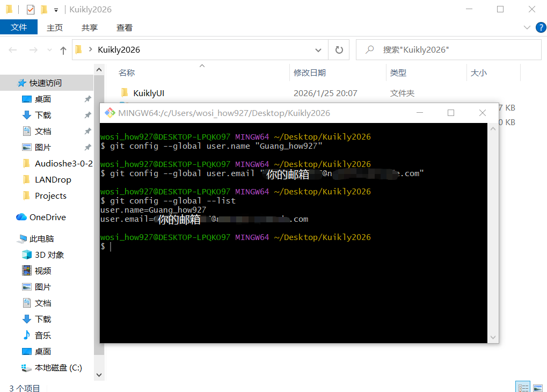Open recent locations dropdown arrow
Image resolution: width=547 pixels, height=392 pixels.
pyautogui.click(x=49, y=50)
